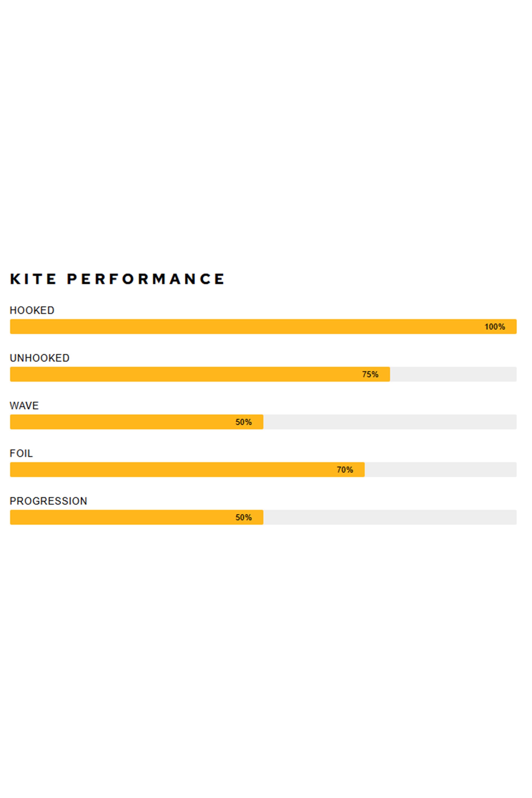Click the 70% value on the Foil bar

345,470
